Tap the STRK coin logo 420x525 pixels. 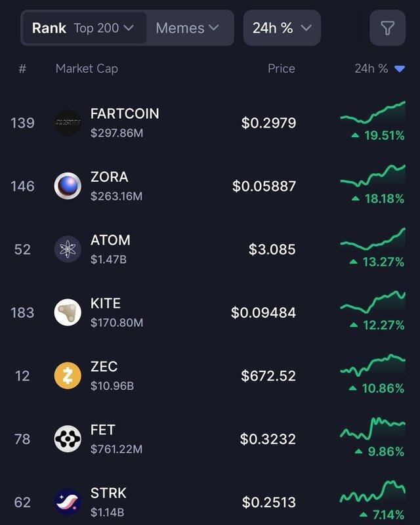68,502
